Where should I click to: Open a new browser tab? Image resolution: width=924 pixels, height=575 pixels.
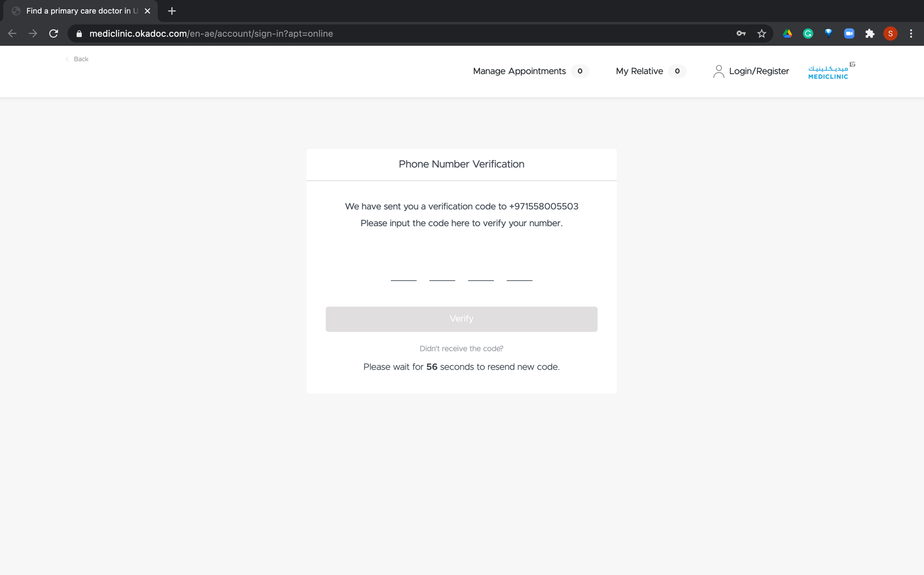click(x=172, y=11)
